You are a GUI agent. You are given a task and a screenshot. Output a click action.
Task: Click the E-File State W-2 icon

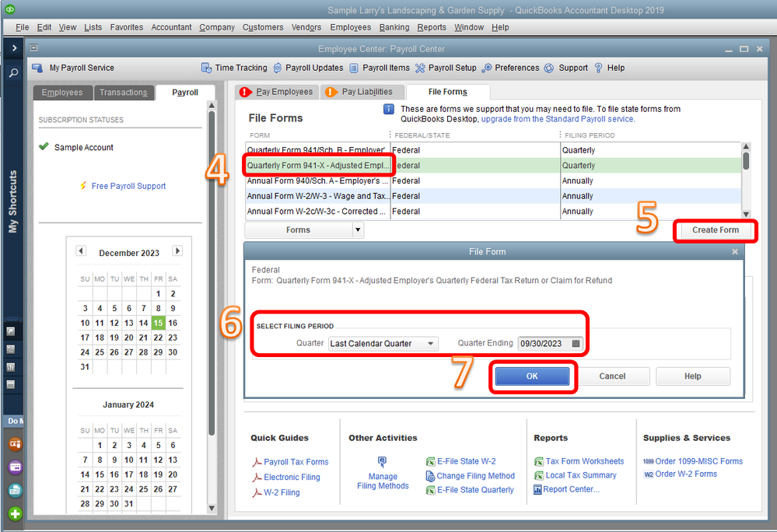pos(430,462)
